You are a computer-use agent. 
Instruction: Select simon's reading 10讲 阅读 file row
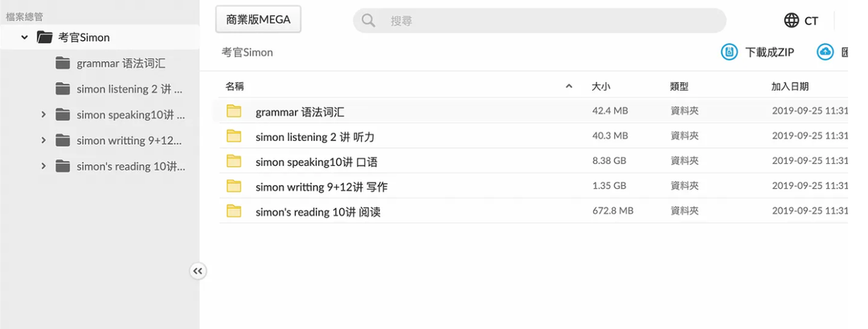point(533,211)
